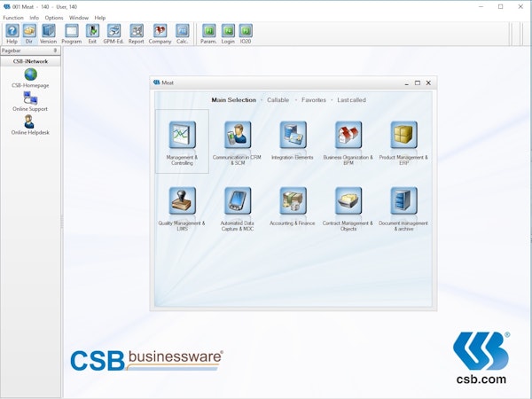Maximize the Meat inner window
The image size is (532, 399).
(x=418, y=82)
